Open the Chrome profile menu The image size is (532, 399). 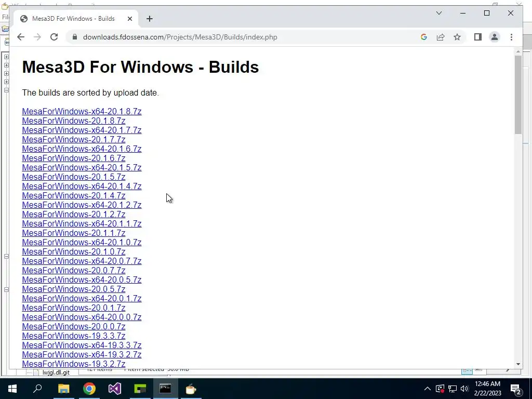click(x=495, y=37)
